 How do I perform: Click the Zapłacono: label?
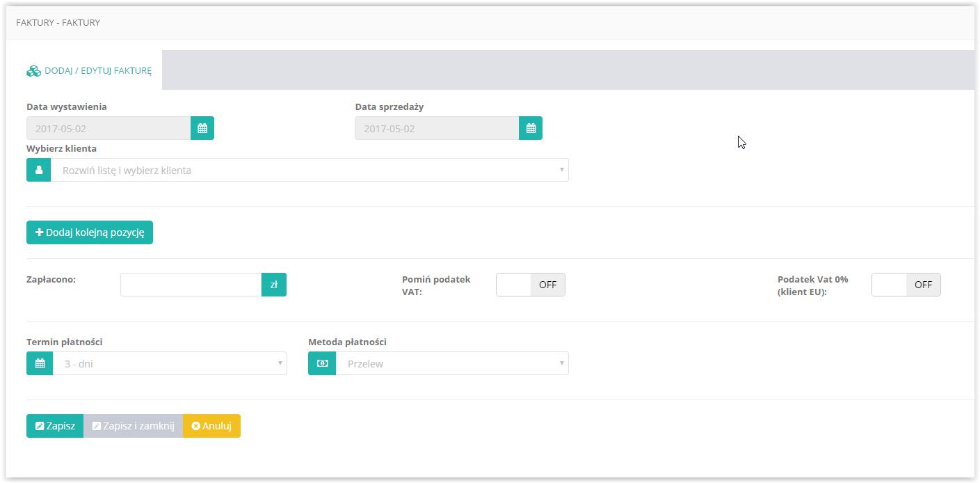pos(51,279)
